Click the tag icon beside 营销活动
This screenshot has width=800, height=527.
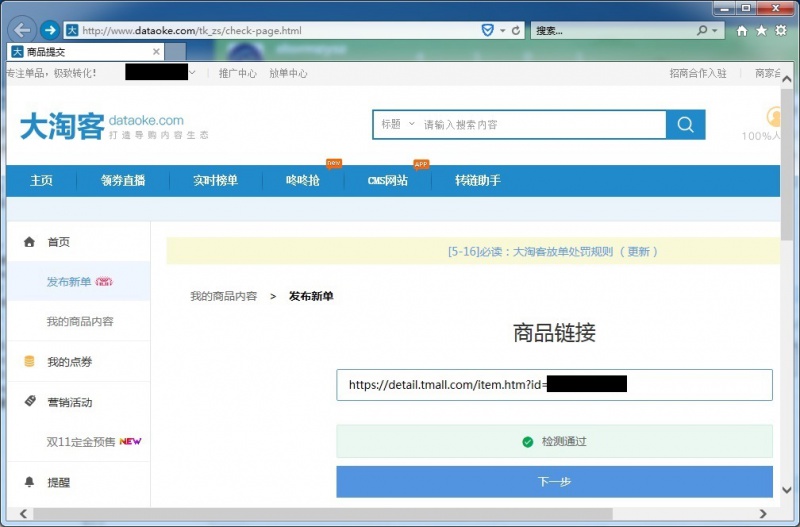click(30, 401)
